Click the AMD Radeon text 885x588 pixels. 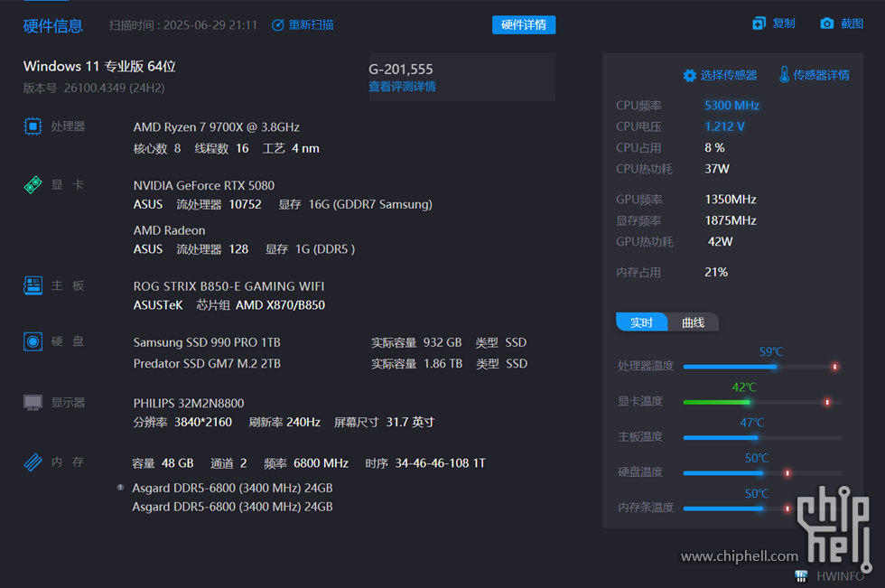170,230
